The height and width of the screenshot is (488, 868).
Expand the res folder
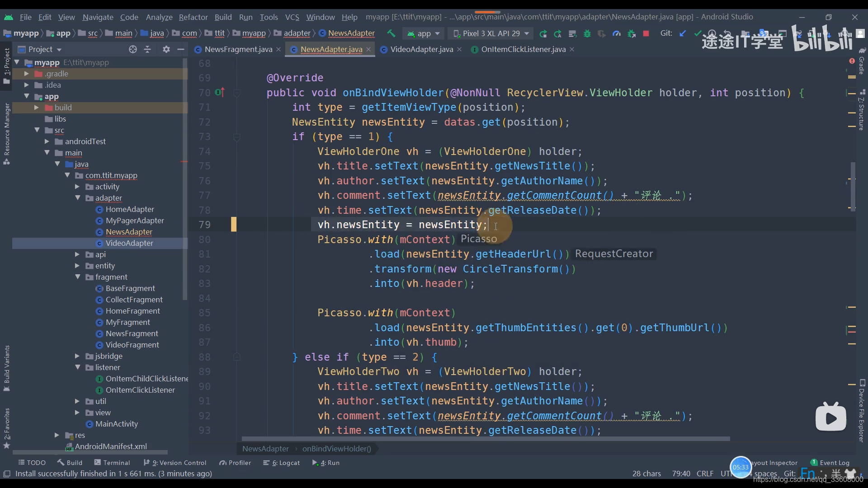click(x=57, y=435)
